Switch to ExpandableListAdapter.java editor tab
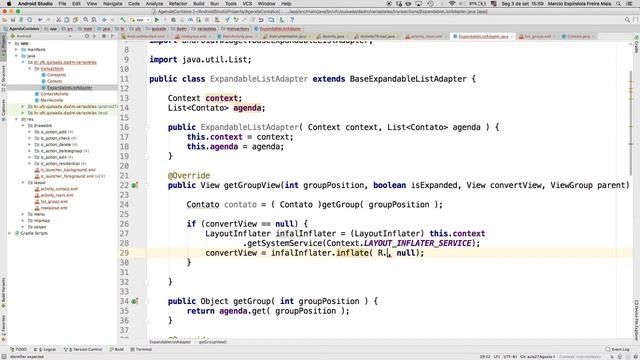Screen dimensions: 640x360 click(x=483, y=36)
